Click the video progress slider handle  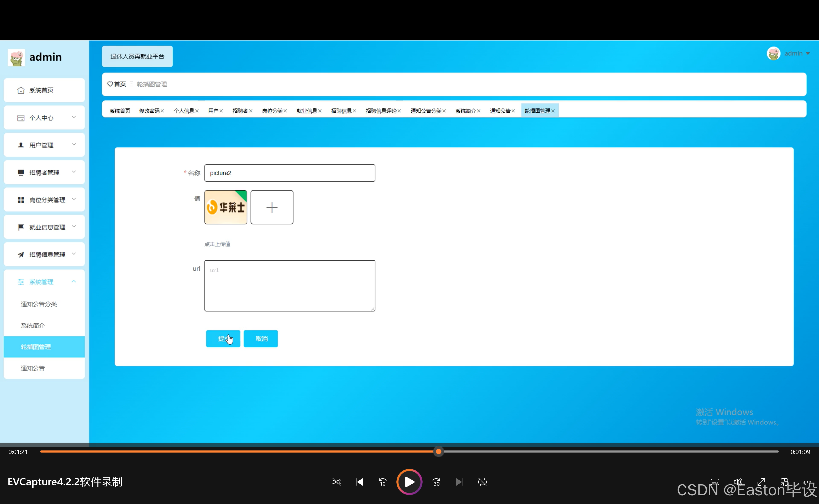439,452
